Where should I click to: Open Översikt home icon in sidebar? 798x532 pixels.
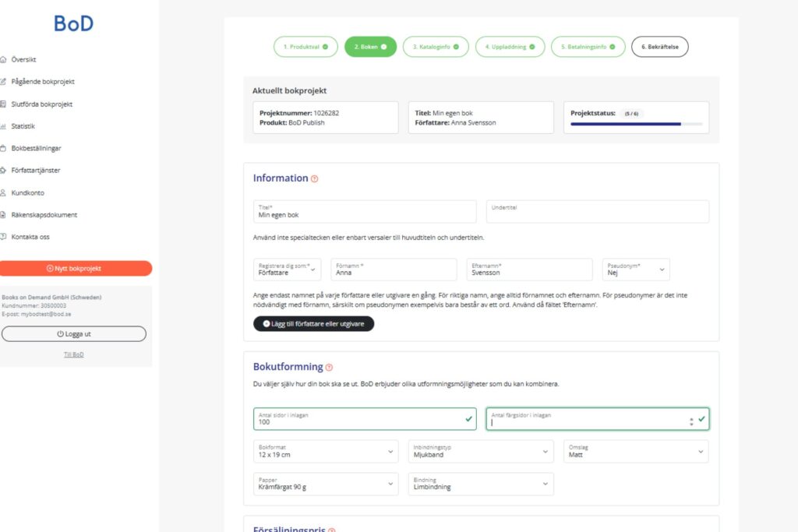coord(3,59)
